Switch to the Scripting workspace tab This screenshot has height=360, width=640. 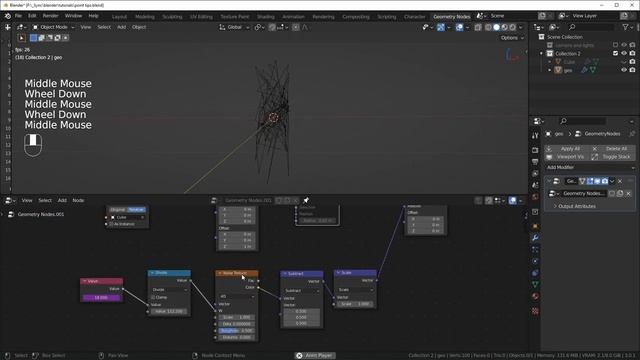click(x=387, y=17)
